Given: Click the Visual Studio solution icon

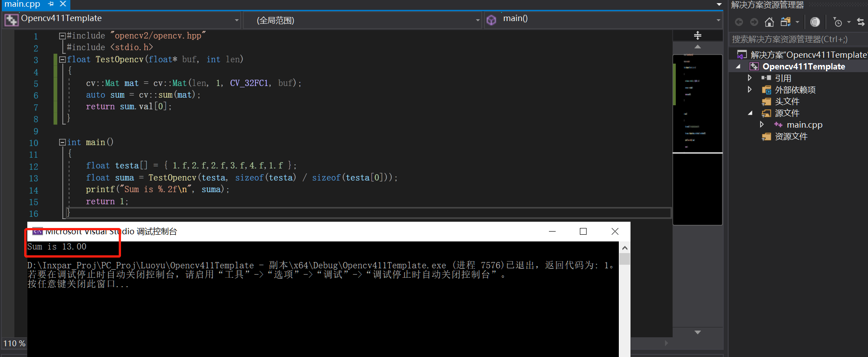Looking at the screenshot, I should [742, 55].
